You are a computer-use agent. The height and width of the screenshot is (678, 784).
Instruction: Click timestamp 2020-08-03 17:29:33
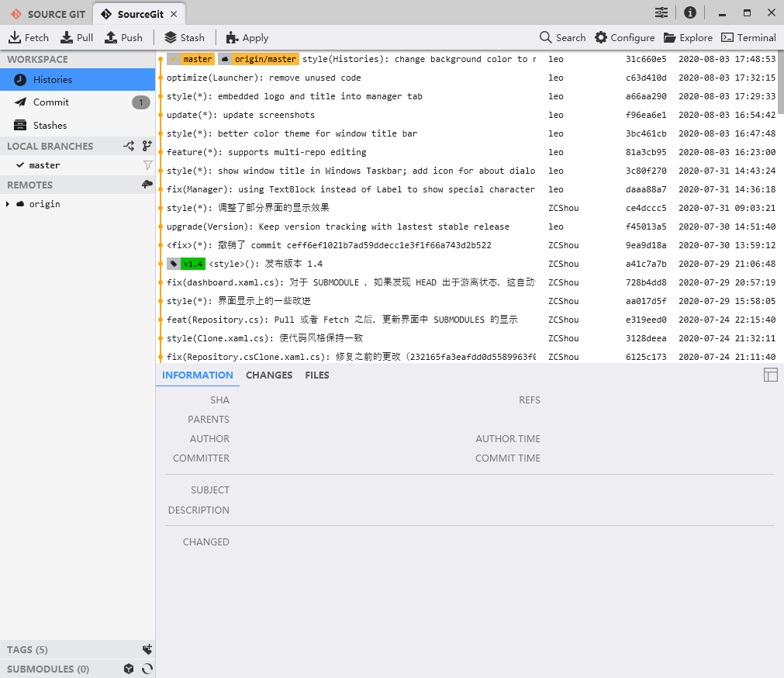point(727,96)
